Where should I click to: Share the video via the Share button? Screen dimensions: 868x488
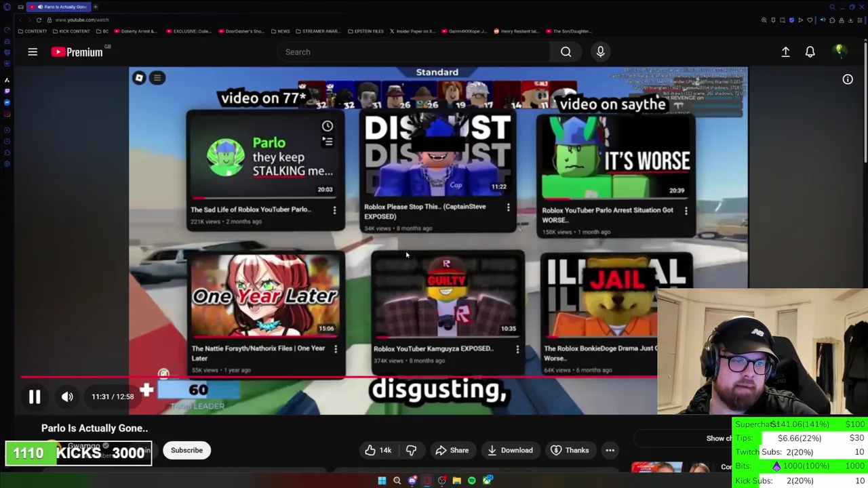click(x=452, y=450)
